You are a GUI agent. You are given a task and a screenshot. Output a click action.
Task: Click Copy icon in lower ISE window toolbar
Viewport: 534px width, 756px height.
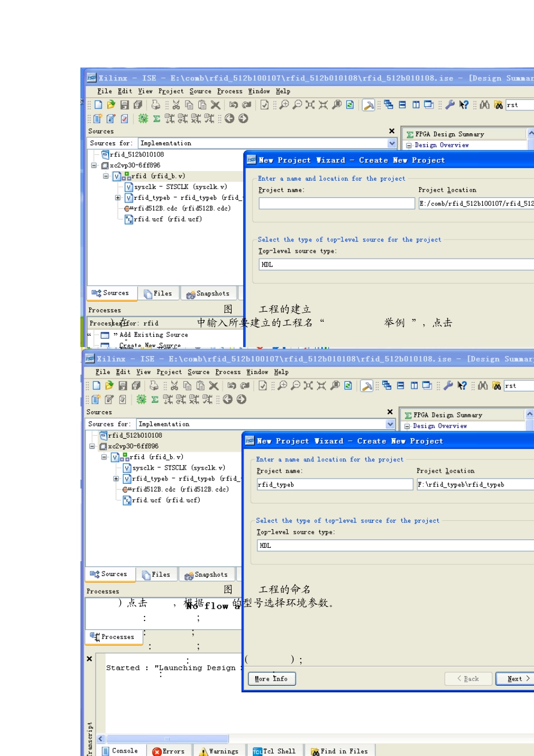(187, 386)
